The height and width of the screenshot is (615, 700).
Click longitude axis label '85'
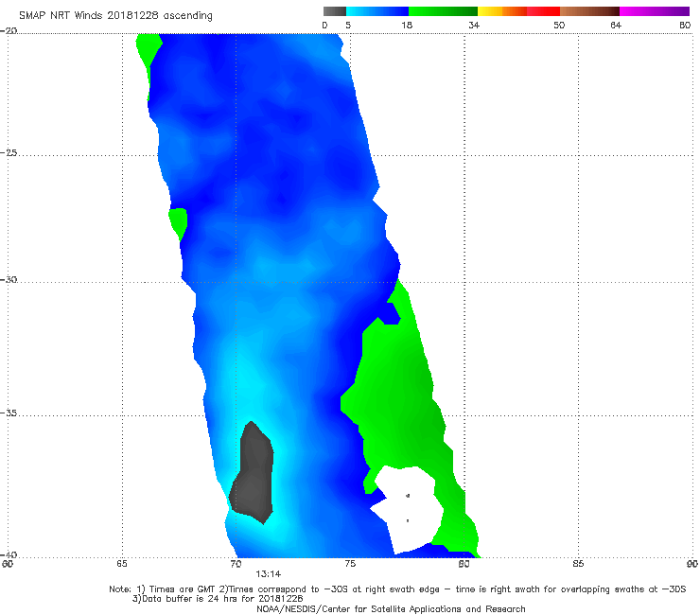pyautogui.click(x=578, y=564)
